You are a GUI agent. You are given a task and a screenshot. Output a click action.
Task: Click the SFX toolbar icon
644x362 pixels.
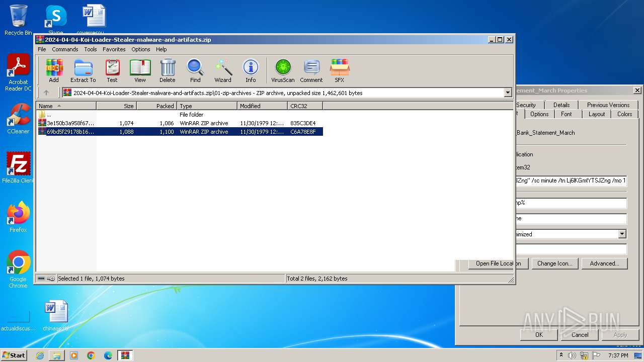tap(340, 70)
